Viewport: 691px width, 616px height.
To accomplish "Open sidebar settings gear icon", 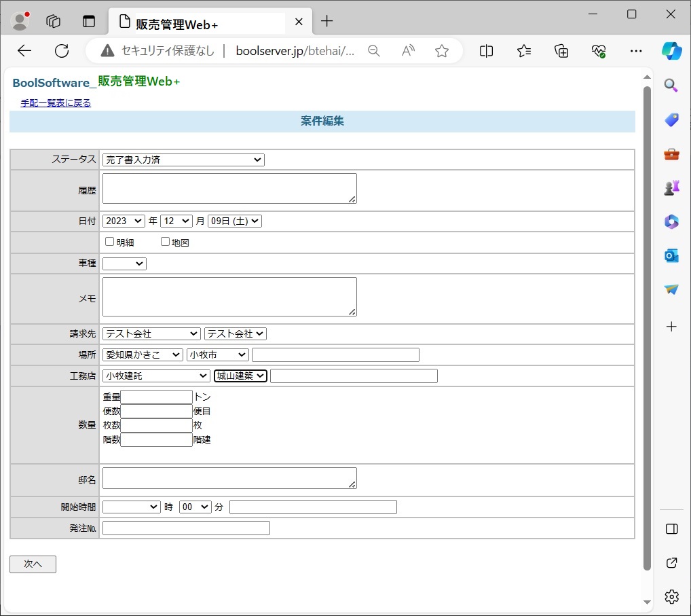I will point(671,596).
